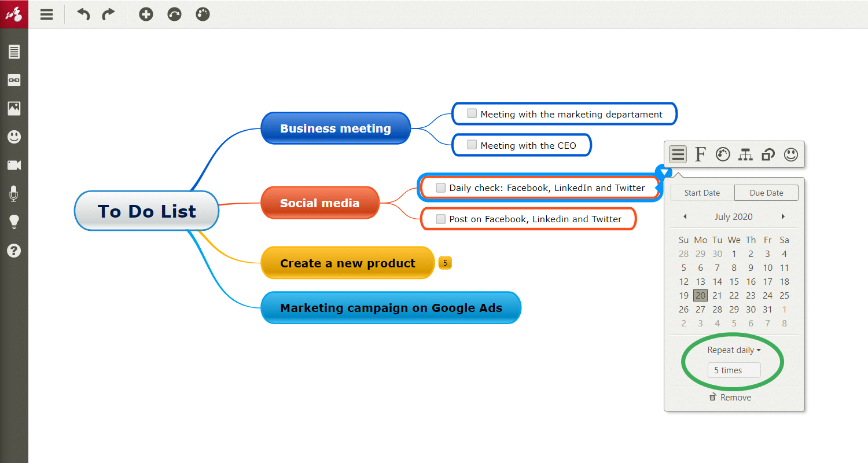Image resolution: width=868 pixels, height=463 pixels.
Task: Select the Business meeting topic
Action: point(336,128)
